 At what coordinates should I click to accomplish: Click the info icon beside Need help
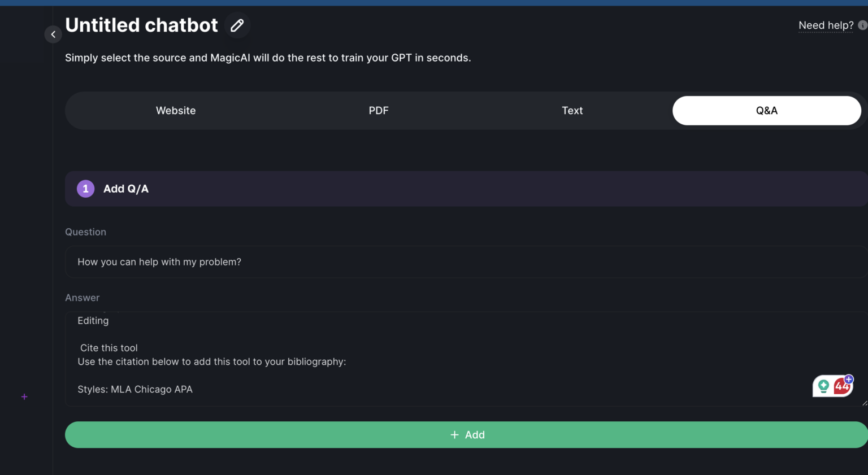[x=862, y=25]
